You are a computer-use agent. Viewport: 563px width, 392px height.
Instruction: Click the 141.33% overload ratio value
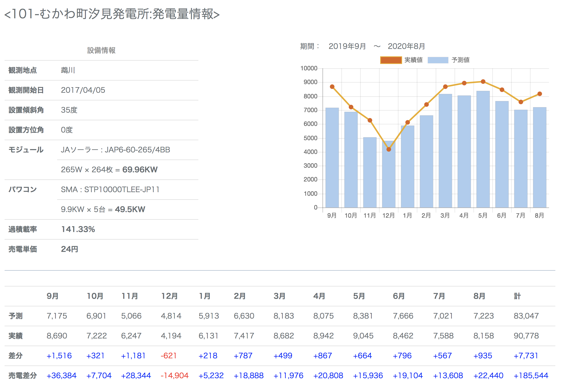(x=78, y=229)
